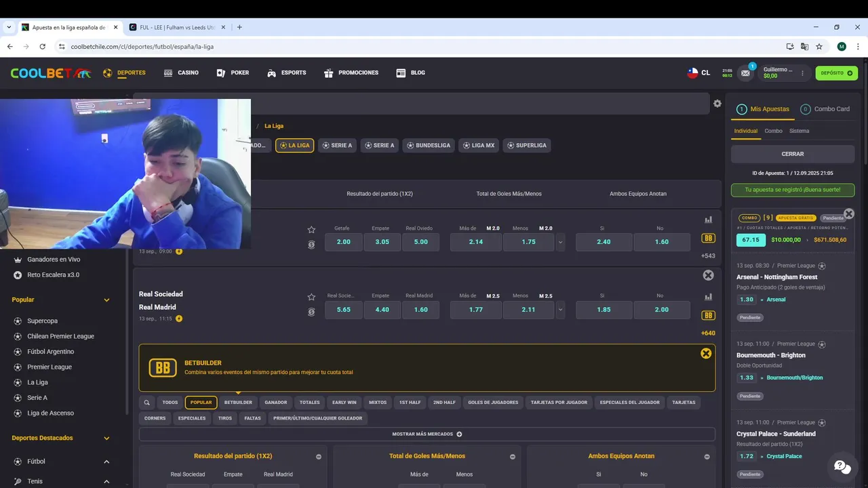Select the Corners market filter
Viewport: 868px width, 488px height.
(x=155, y=418)
